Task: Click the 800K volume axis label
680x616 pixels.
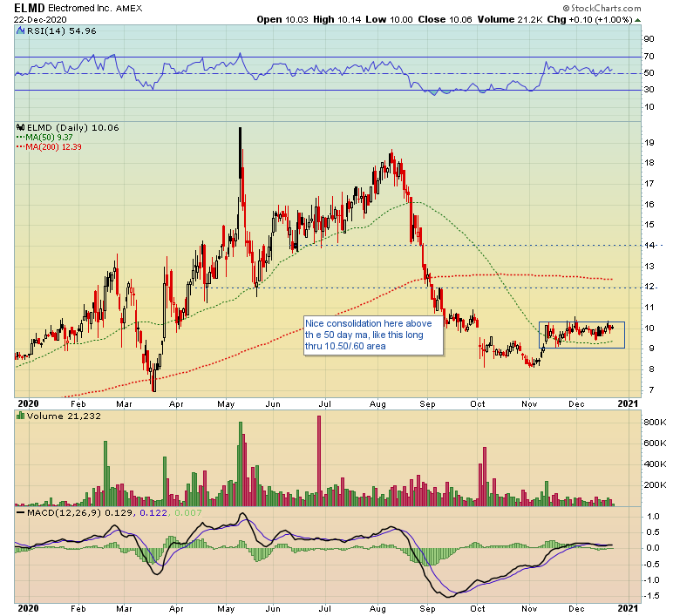Action: [x=656, y=423]
